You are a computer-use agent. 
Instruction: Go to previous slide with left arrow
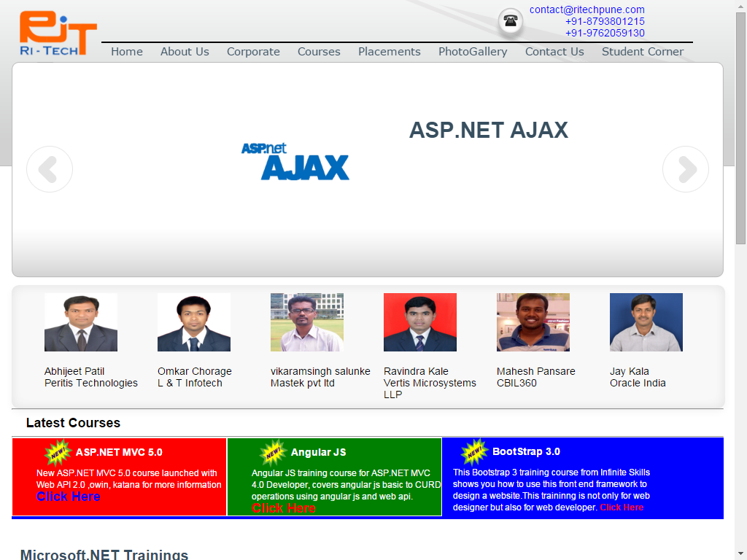tap(50, 169)
